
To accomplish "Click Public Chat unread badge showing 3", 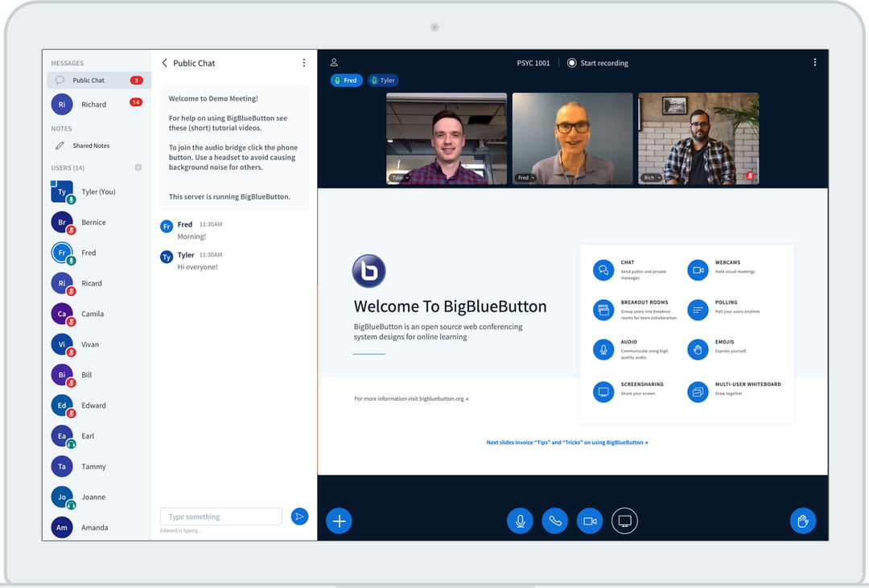I will point(136,80).
